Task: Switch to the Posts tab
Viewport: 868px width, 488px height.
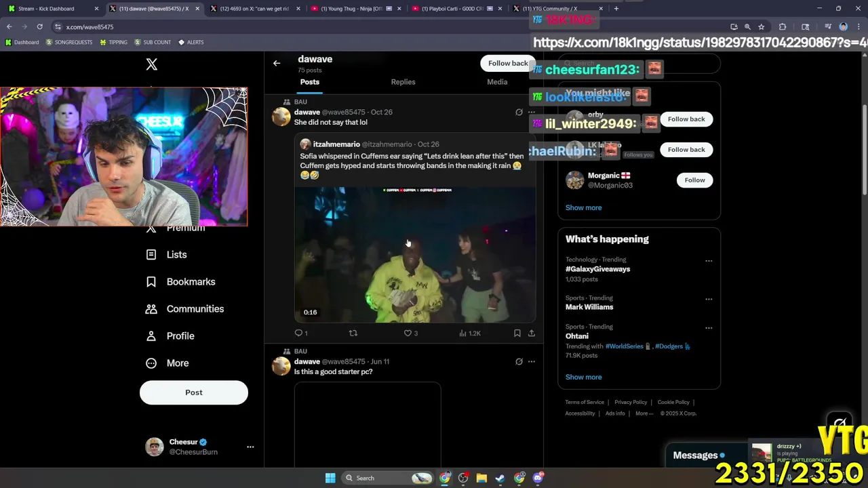Action: (309, 82)
